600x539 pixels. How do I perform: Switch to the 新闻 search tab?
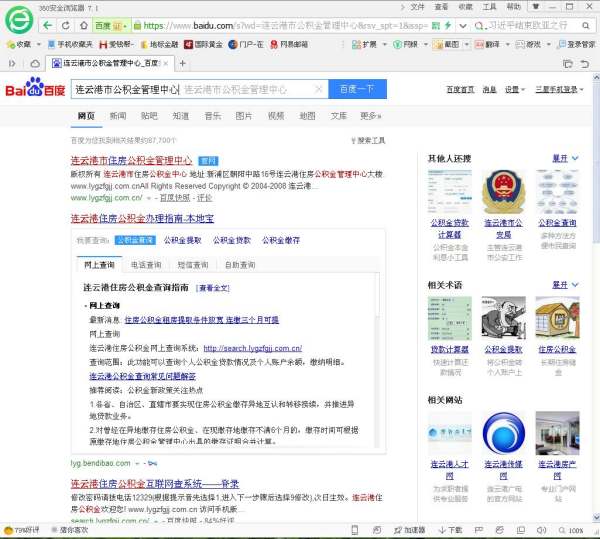118,116
